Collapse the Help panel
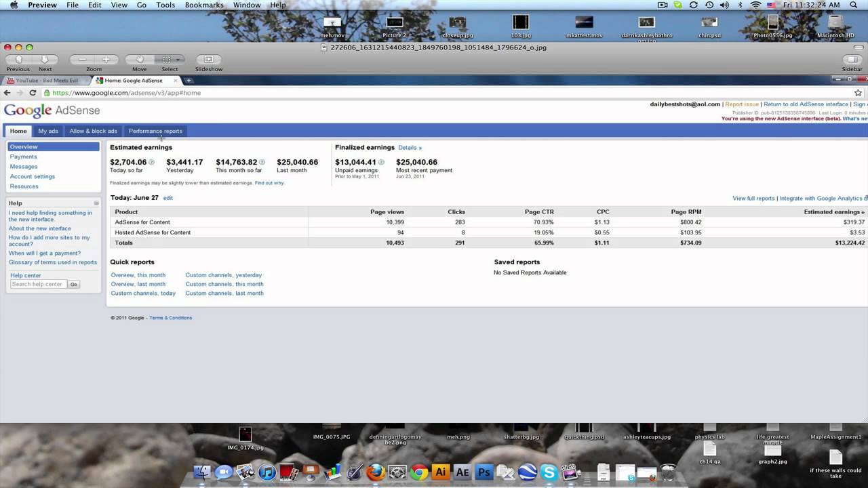 (96, 203)
